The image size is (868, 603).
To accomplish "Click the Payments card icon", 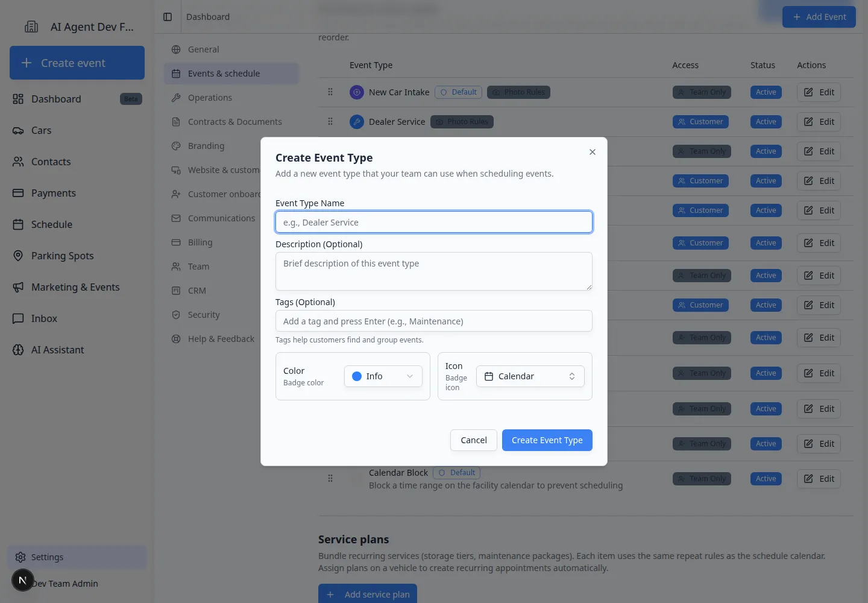I will tap(18, 193).
